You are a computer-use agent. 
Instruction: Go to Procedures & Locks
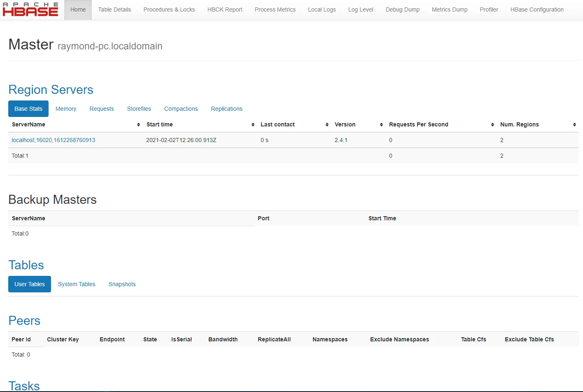pos(169,9)
